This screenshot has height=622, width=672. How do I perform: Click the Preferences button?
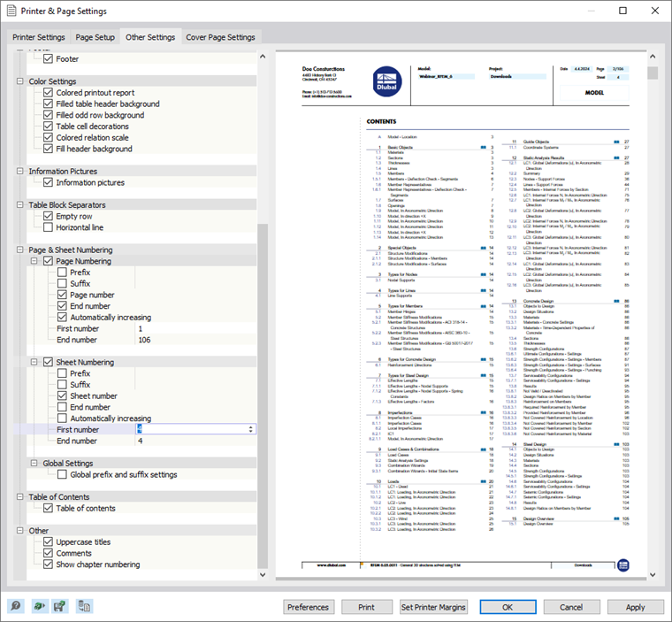click(x=308, y=607)
